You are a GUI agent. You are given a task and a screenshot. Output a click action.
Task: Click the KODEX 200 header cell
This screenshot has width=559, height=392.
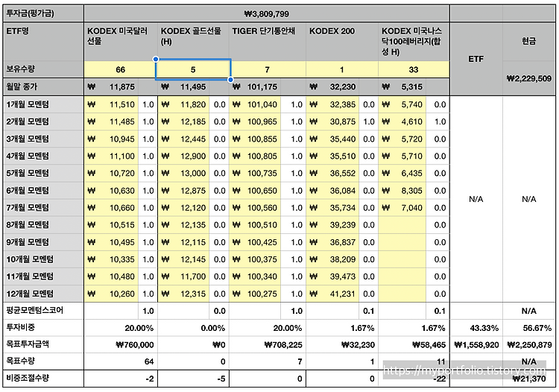tap(342, 42)
